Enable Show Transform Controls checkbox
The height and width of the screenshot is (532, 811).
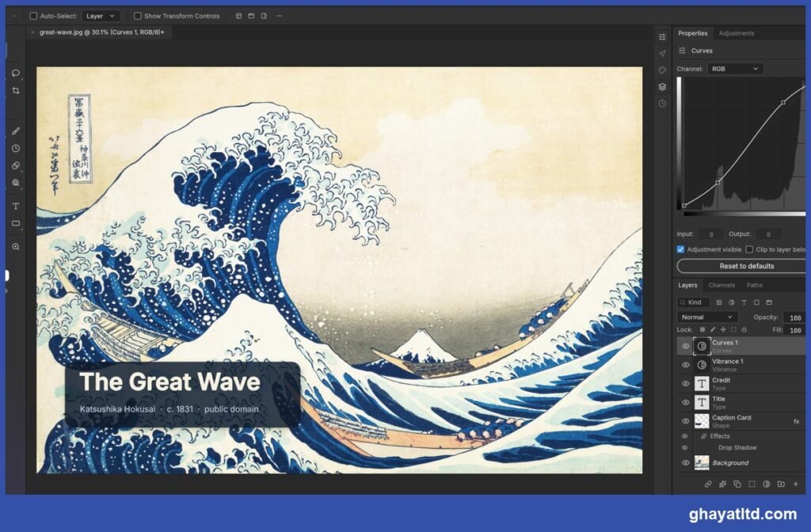(138, 16)
